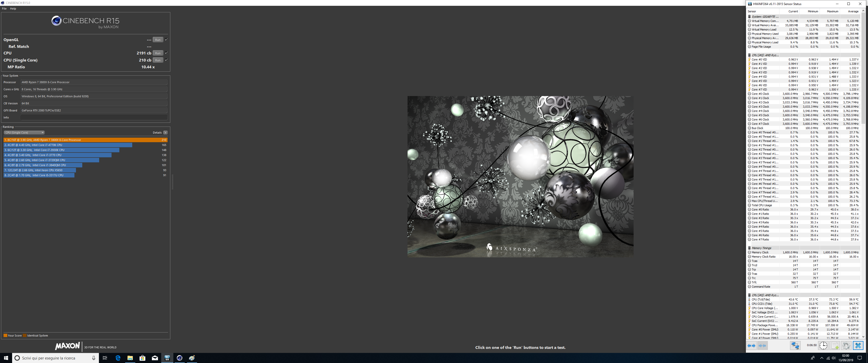Image resolution: width=868 pixels, height=363 pixels.
Task: Open ranking type dropdown CPU (Single Core)
Action: pos(24,133)
